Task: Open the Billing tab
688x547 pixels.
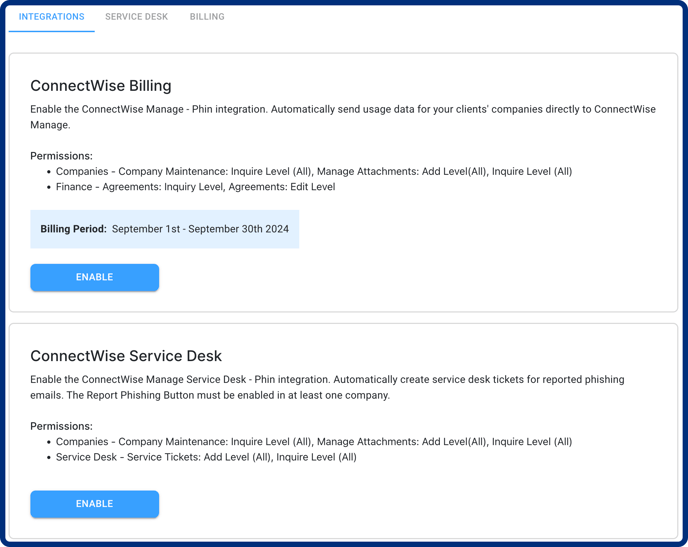Action: pyautogui.click(x=207, y=17)
